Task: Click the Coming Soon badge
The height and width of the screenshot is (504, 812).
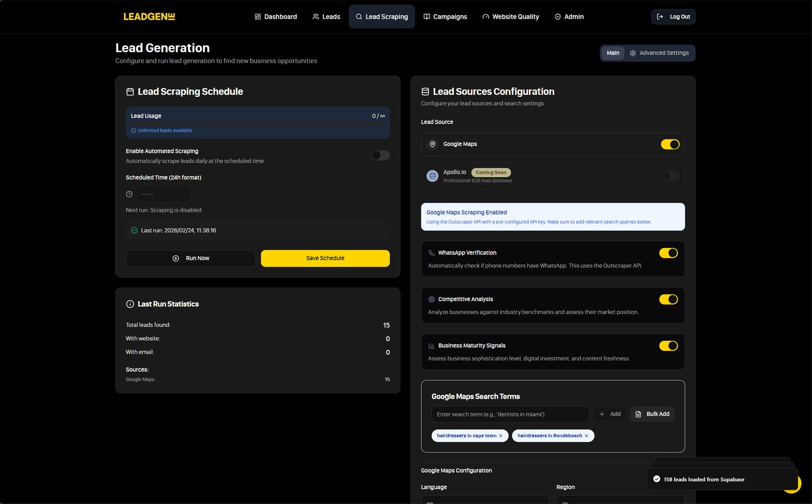Action: (491, 172)
